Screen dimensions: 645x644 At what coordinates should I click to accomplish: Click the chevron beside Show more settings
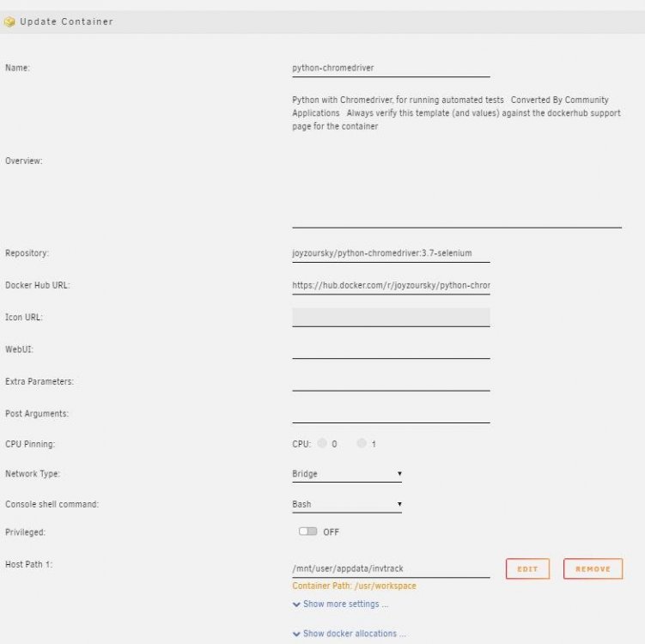[x=296, y=605]
